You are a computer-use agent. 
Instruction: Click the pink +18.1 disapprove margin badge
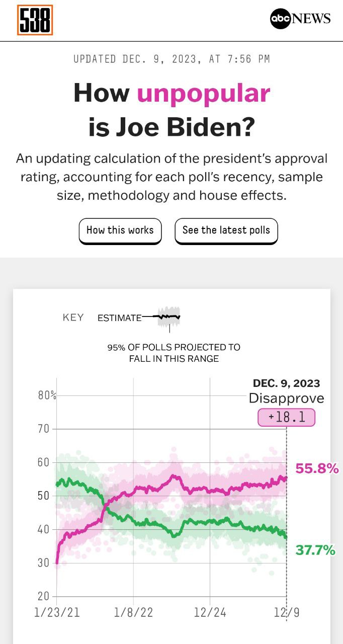(286, 418)
